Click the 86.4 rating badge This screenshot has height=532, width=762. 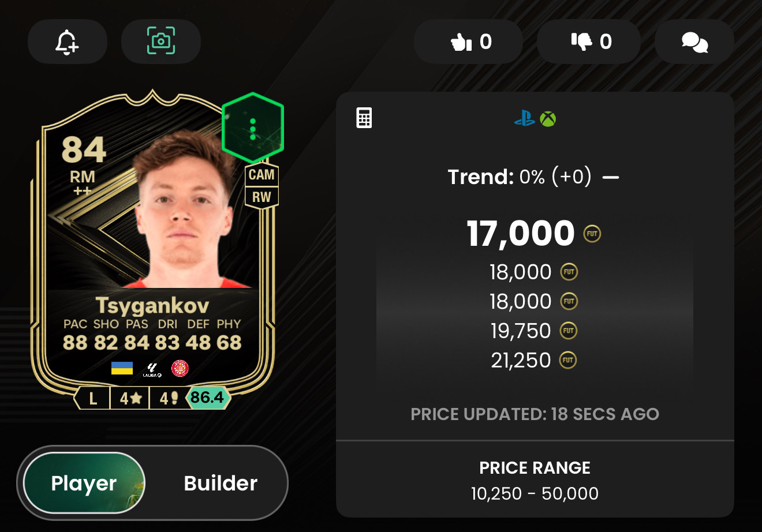(207, 398)
